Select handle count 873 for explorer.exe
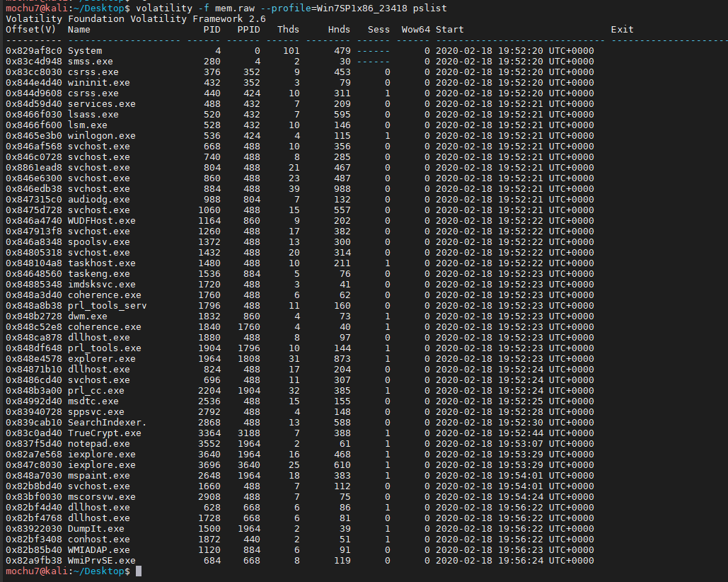The height and width of the screenshot is (582, 728). 342,358
